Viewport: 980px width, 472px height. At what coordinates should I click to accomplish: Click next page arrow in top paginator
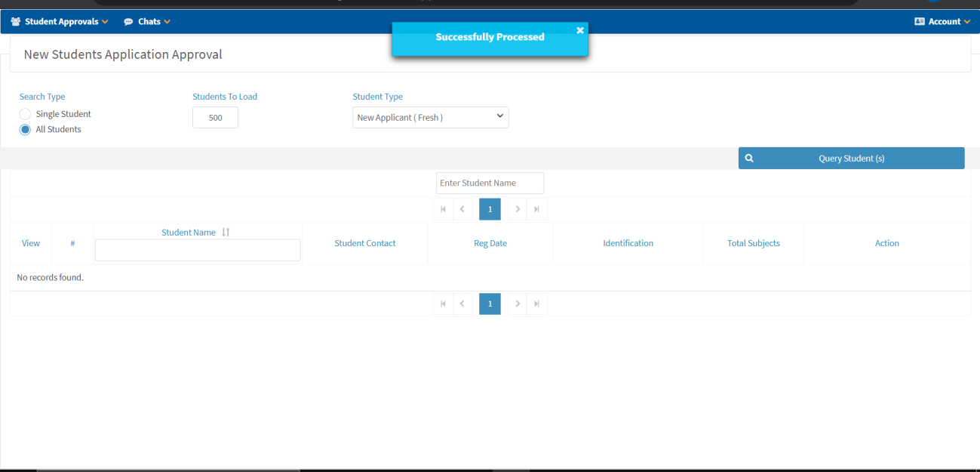[x=518, y=209]
